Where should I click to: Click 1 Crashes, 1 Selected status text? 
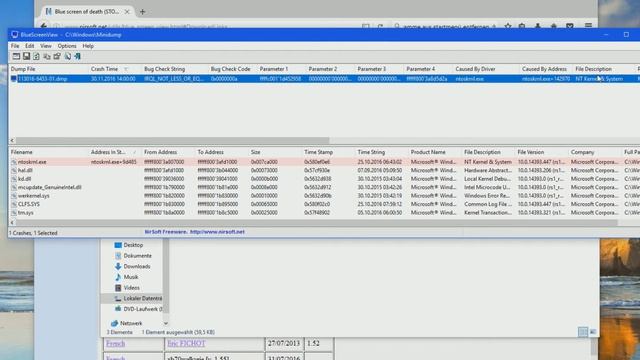point(33,233)
